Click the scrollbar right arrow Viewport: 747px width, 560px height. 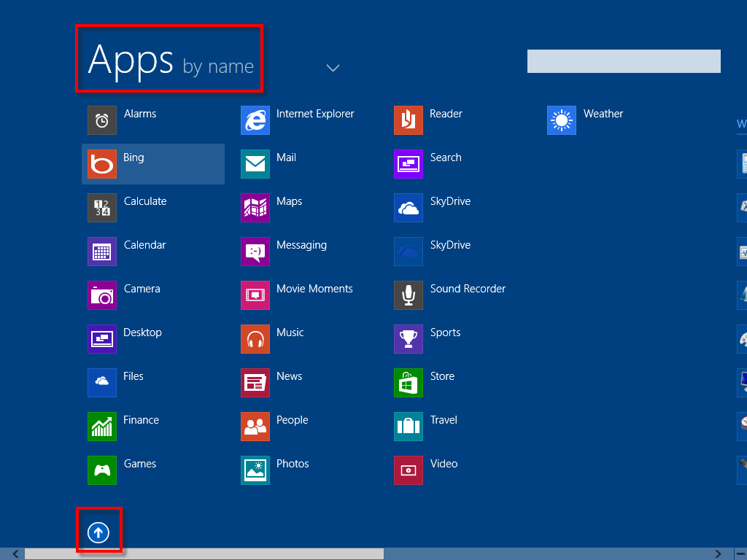(x=718, y=554)
